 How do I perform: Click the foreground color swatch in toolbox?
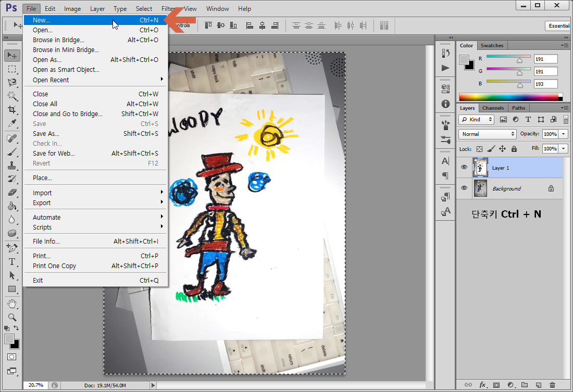(9, 339)
